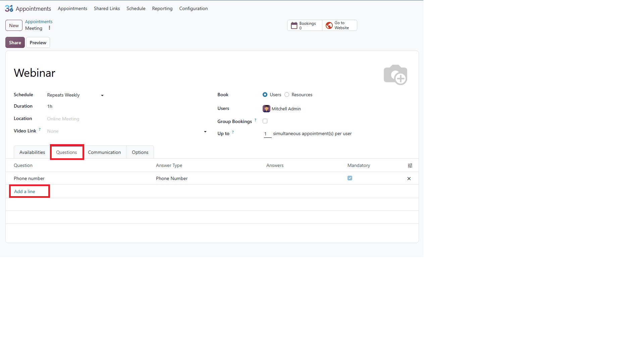Sort by the Answer Type column header

[x=169, y=165]
